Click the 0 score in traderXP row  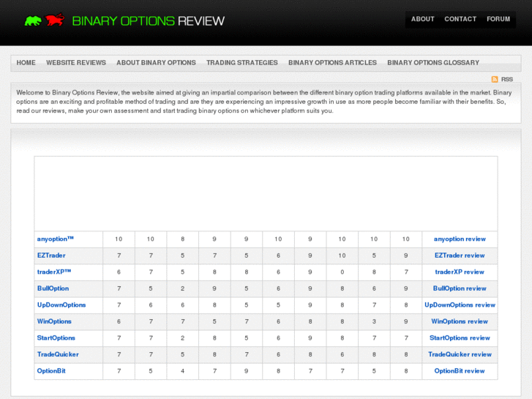pyautogui.click(x=342, y=272)
